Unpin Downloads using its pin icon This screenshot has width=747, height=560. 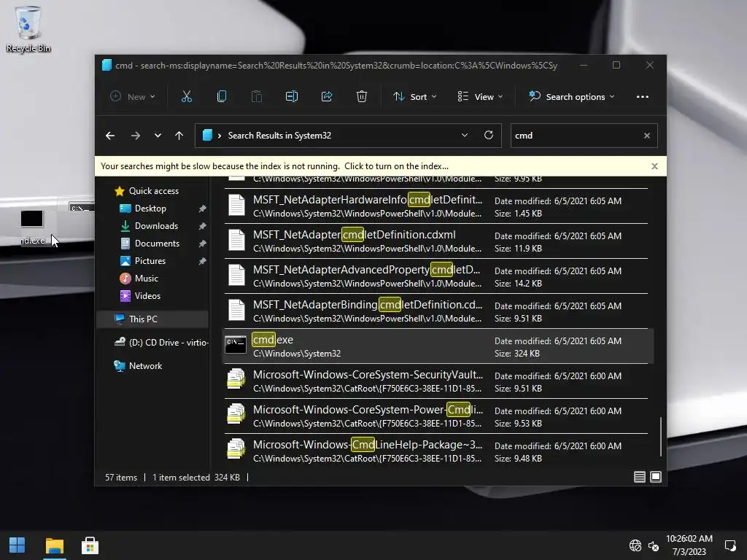(x=203, y=226)
